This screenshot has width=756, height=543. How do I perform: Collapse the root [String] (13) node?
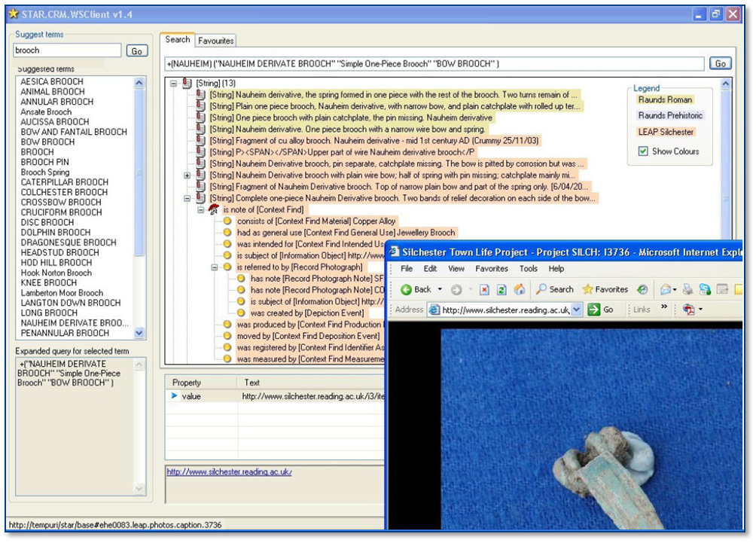click(174, 84)
